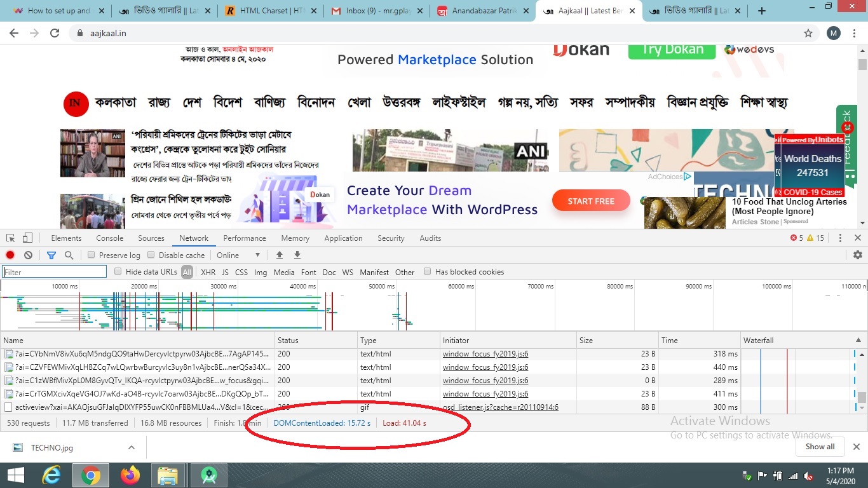Switch to the Anandabazar Patrika browser tab
The image size is (868, 488).
(x=483, y=11)
